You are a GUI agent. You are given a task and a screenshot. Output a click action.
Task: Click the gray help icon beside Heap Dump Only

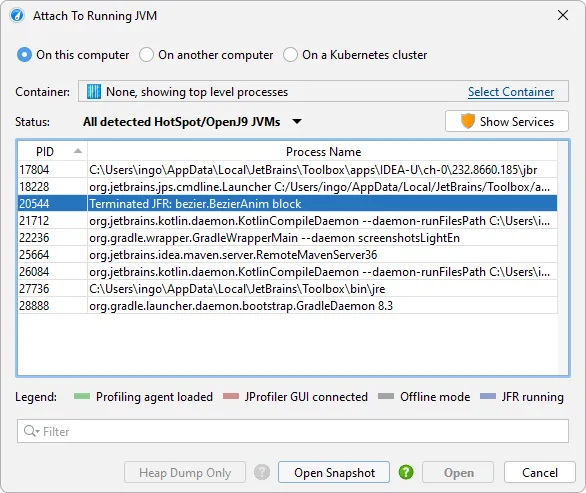click(262, 472)
